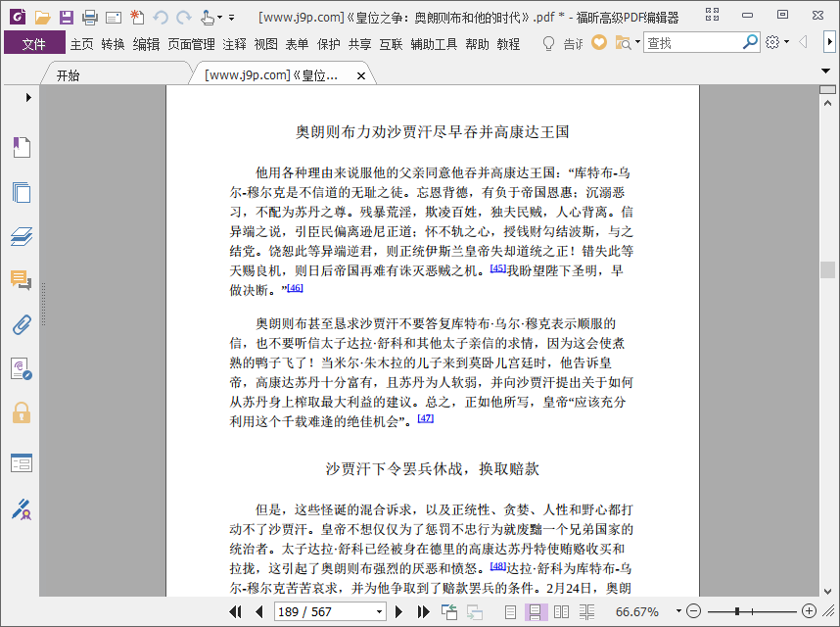Screen dimensions: 840x627
Task: Go to the next view
Action: click(475, 611)
